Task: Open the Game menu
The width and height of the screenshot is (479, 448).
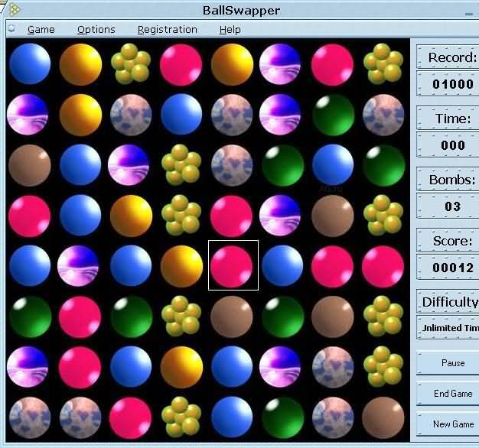Action: click(x=41, y=30)
